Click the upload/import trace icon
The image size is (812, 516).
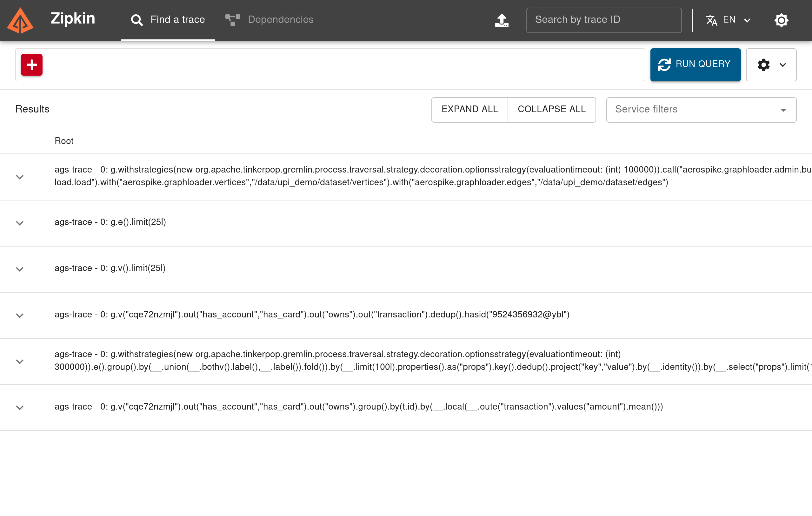[x=503, y=20]
